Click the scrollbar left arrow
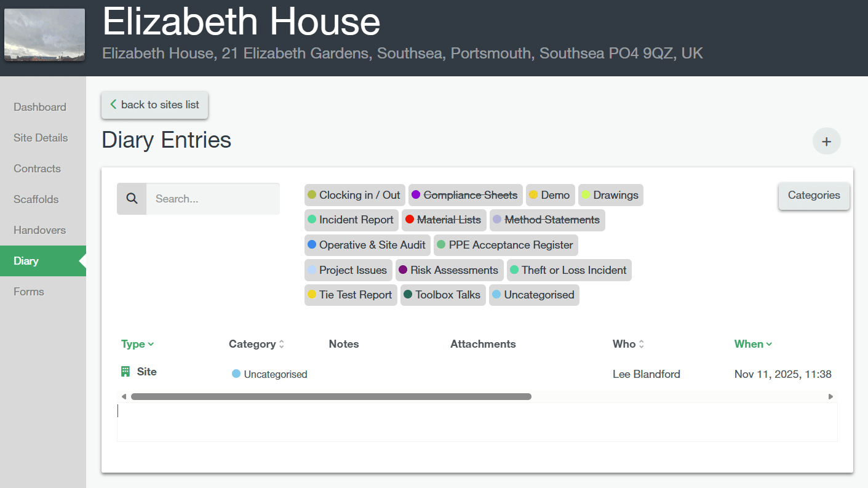868x488 pixels. pyautogui.click(x=124, y=397)
